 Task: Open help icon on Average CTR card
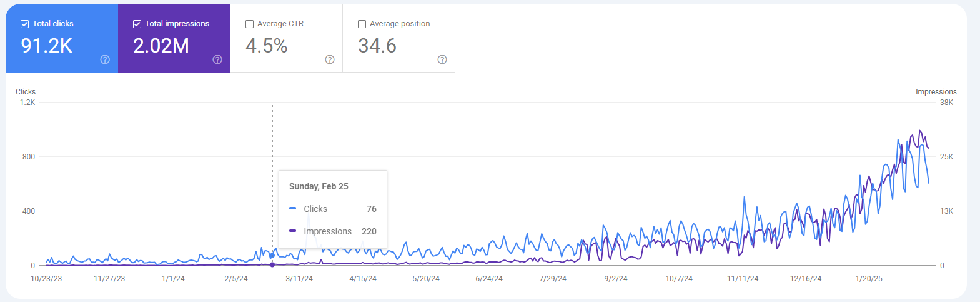(x=330, y=59)
